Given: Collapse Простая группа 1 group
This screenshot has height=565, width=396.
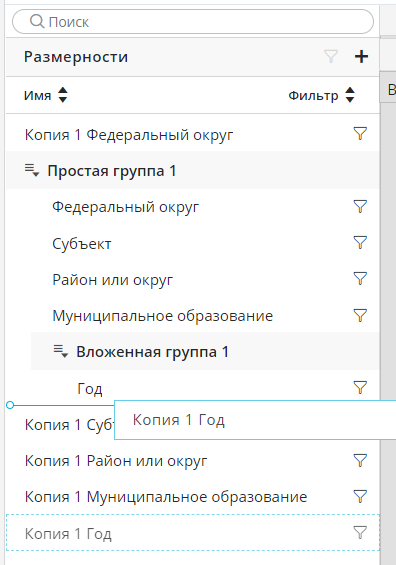Looking at the screenshot, I should coord(32,170).
